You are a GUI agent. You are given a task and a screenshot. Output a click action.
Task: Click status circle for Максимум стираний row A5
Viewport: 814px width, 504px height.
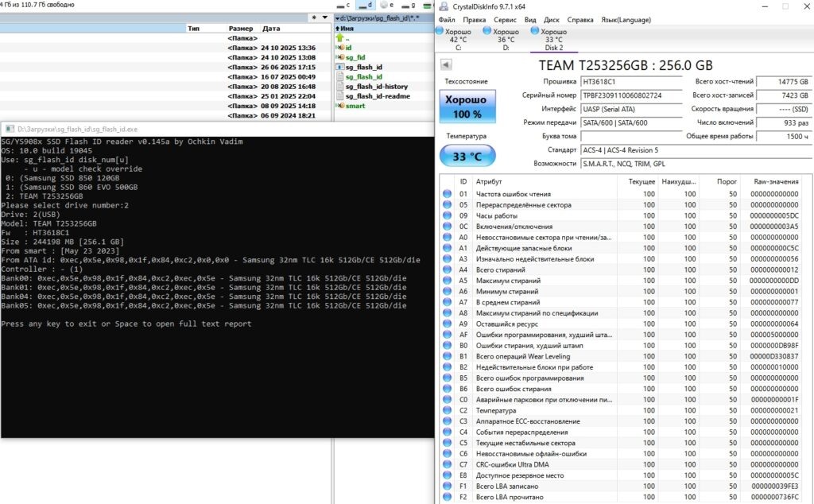tap(447, 281)
